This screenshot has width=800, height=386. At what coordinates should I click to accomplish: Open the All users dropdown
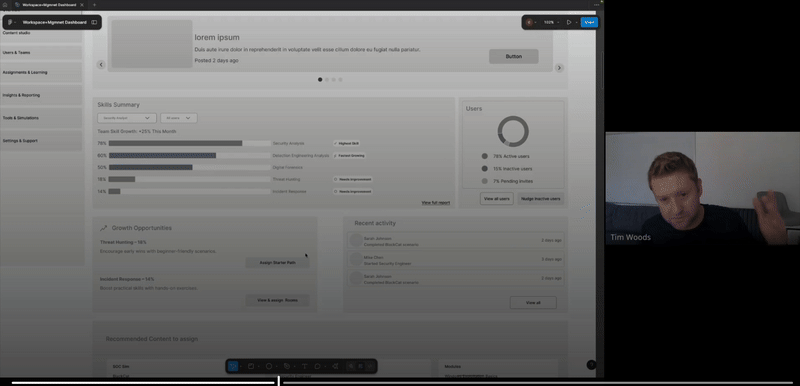point(179,118)
